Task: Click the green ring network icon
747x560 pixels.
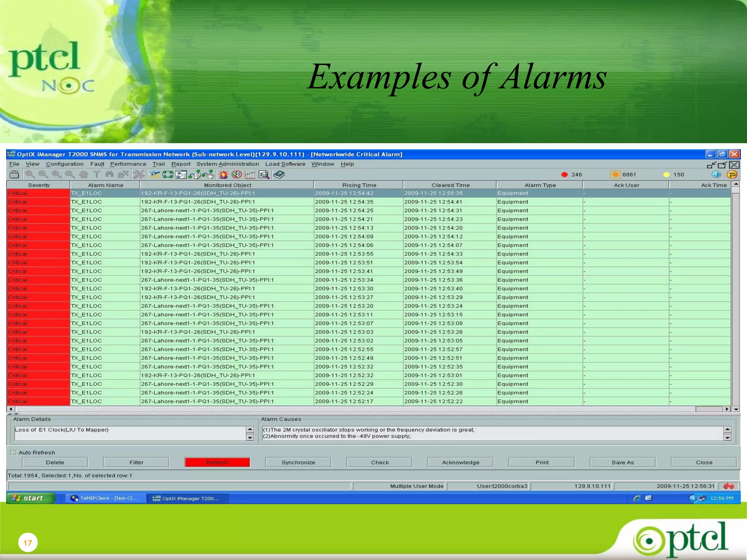Action: (168, 175)
